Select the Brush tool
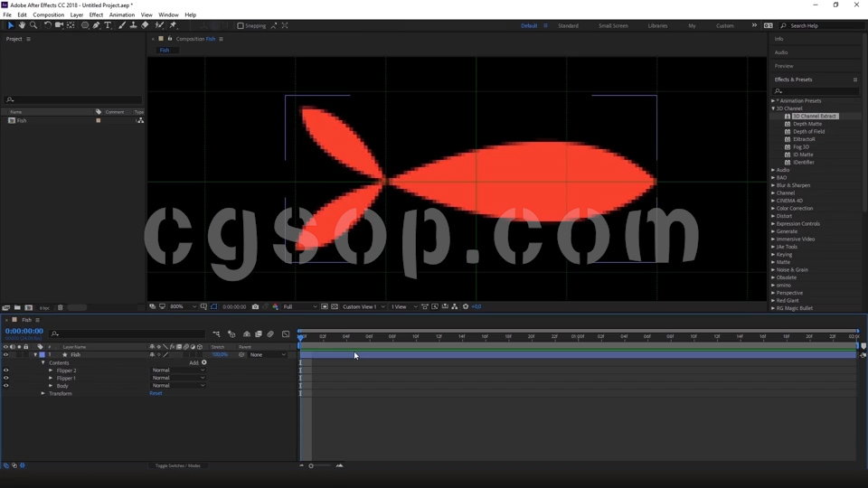 (122, 25)
